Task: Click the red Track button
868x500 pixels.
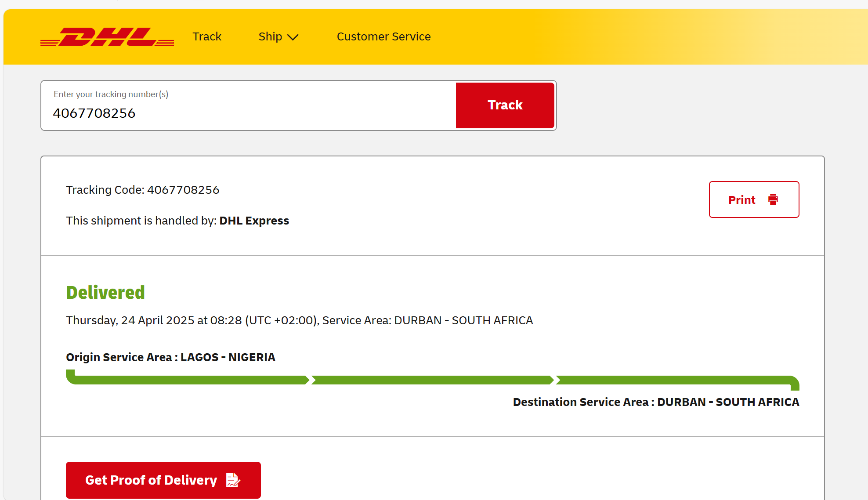Action: coord(505,105)
